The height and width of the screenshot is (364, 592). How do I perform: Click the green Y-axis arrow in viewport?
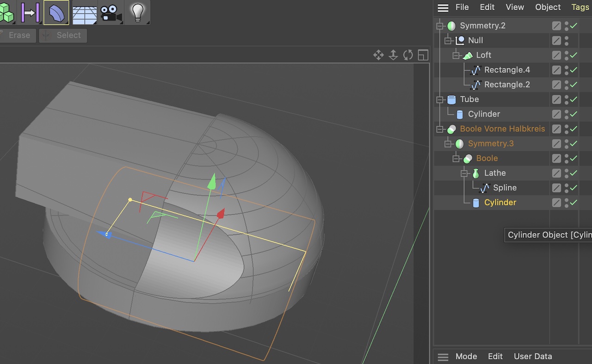pyautogui.click(x=211, y=181)
